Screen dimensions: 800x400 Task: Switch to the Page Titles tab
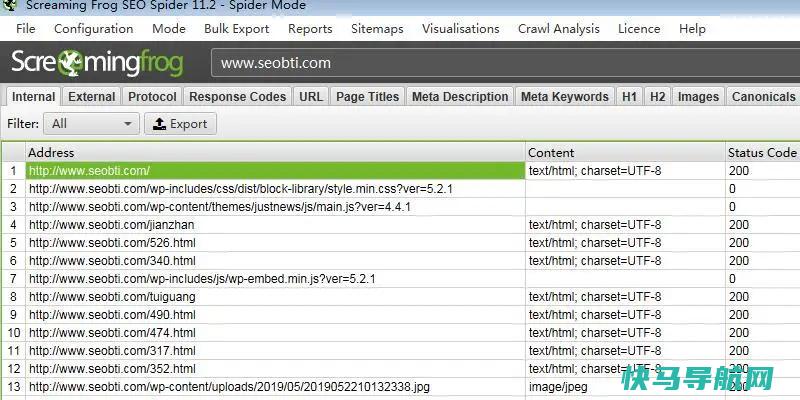pyautogui.click(x=367, y=96)
